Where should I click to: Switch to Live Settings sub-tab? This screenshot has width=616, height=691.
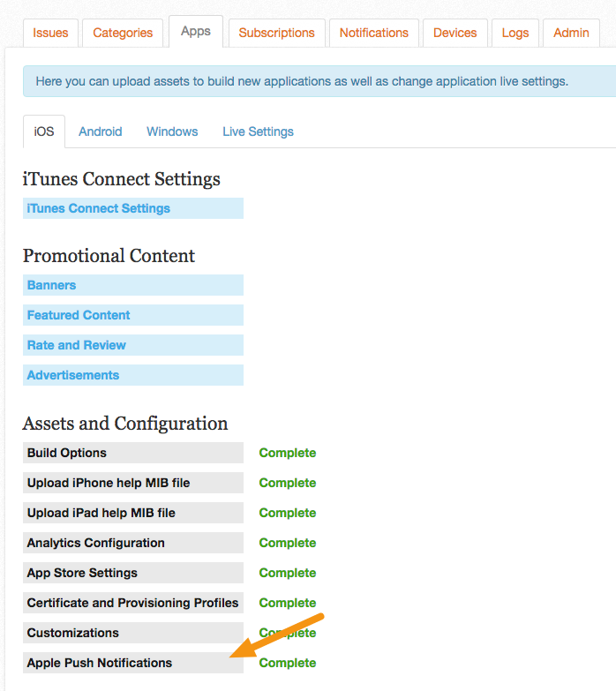(x=258, y=131)
